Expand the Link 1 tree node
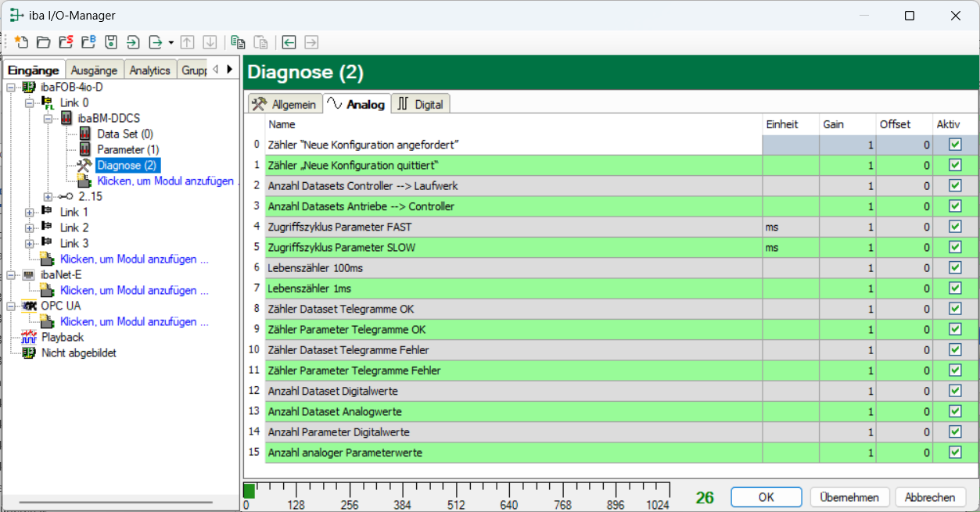The height and width of the screenshot is (512, 980). tap(30, 212)
